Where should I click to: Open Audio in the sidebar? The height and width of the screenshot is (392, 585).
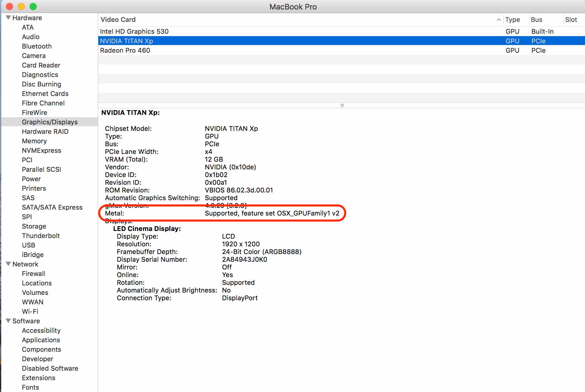[30, 37]
